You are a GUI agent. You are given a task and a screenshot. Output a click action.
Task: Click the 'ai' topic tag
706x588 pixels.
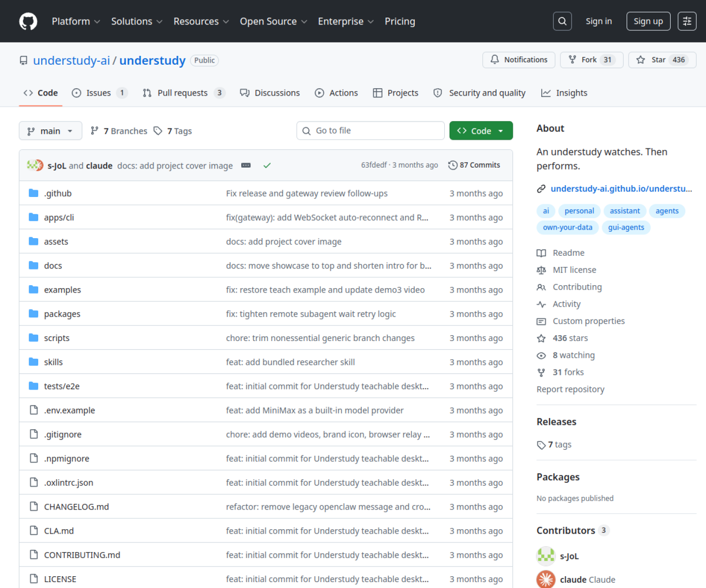546,211
